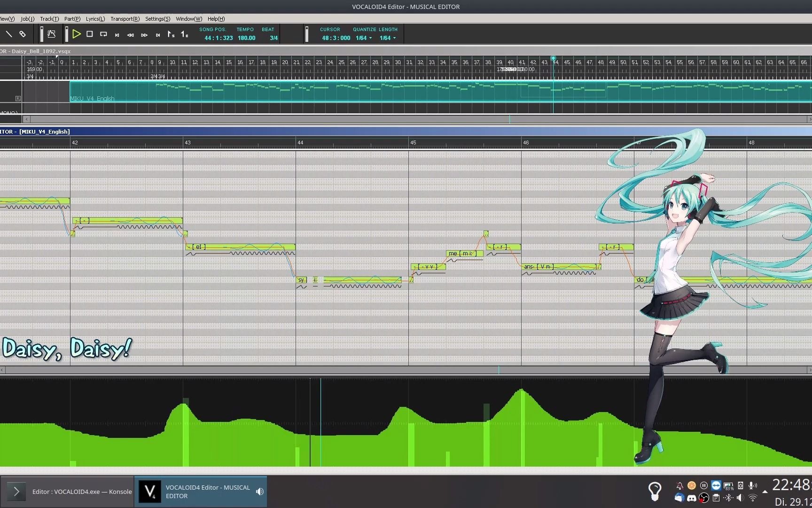Click the song position marker at measure 44
812x508 pixels.
pyautogui.click(x=553, y=58)
